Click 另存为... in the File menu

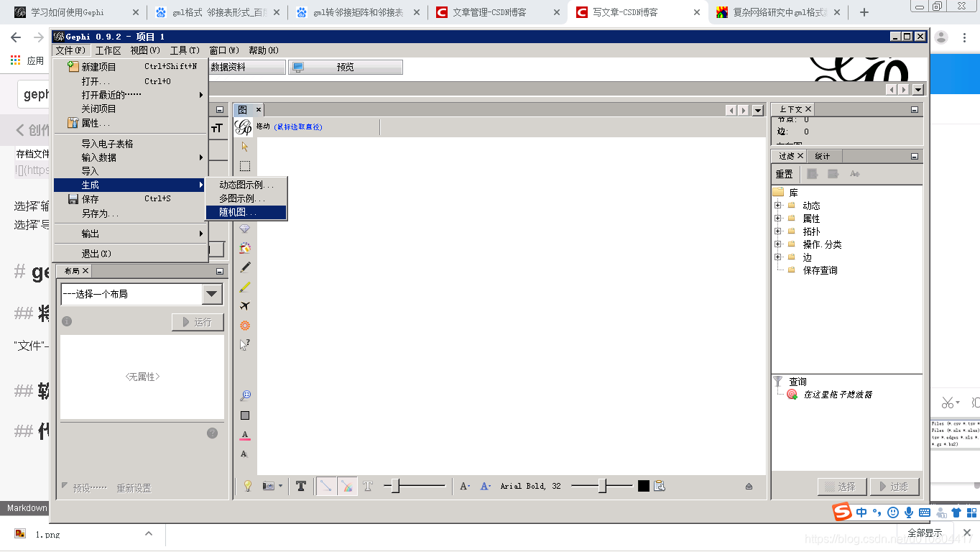pos(131,213)
